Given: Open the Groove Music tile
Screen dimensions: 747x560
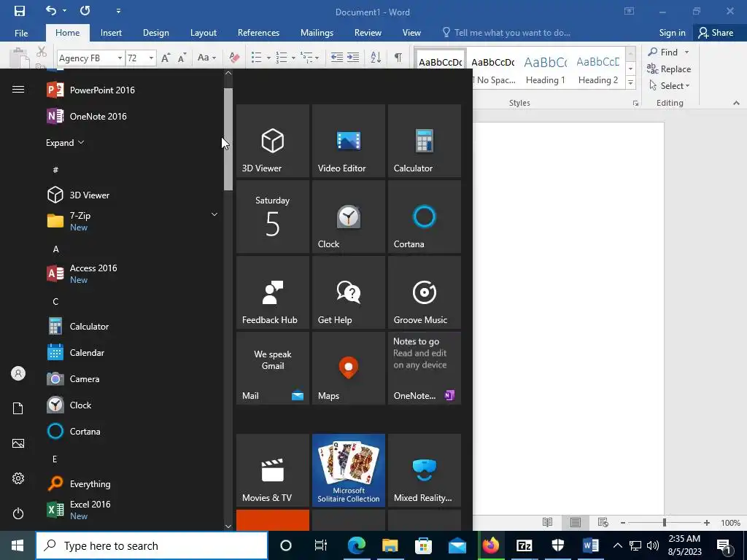Looking at the screenshot, I should pos(424,292).
